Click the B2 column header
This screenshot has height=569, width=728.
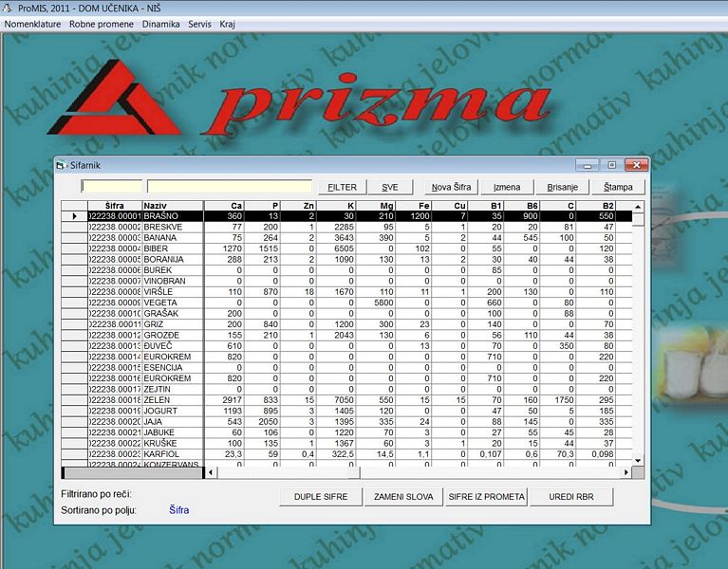pyautogui.click(x=596, y=206)
